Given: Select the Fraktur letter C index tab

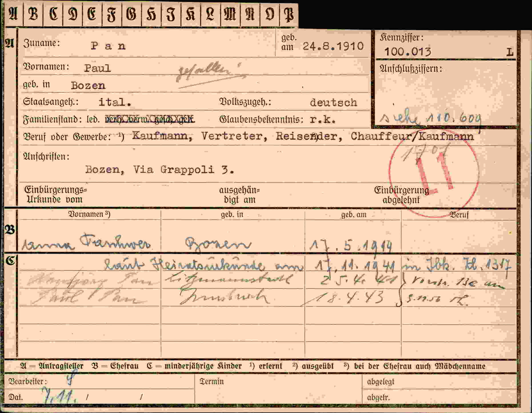Looking at the screenshot, I should pos(53,14).
